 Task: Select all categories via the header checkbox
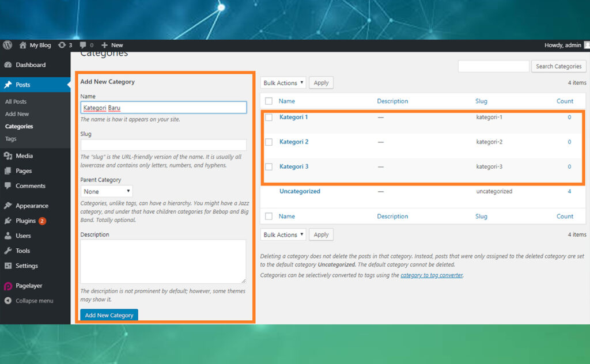[x=268, y=101]
